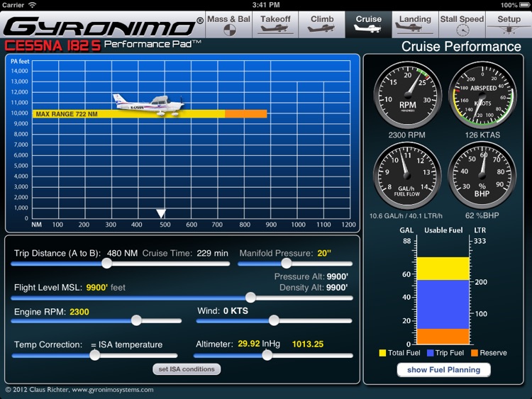Click the Temp Correction slider knob
Image resolution: width=532 pixels, height=399 pixels.
[x=94, y=355]
